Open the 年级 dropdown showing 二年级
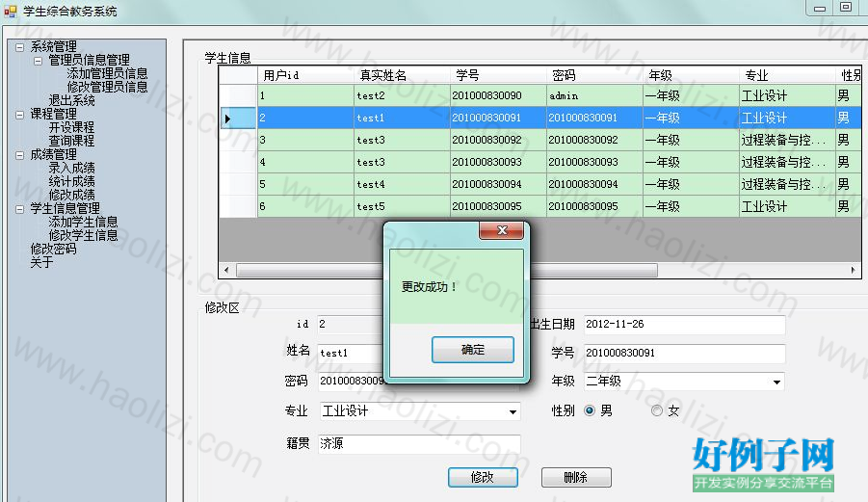The width and height of the screenshot is (868, 502). (776, 382)
